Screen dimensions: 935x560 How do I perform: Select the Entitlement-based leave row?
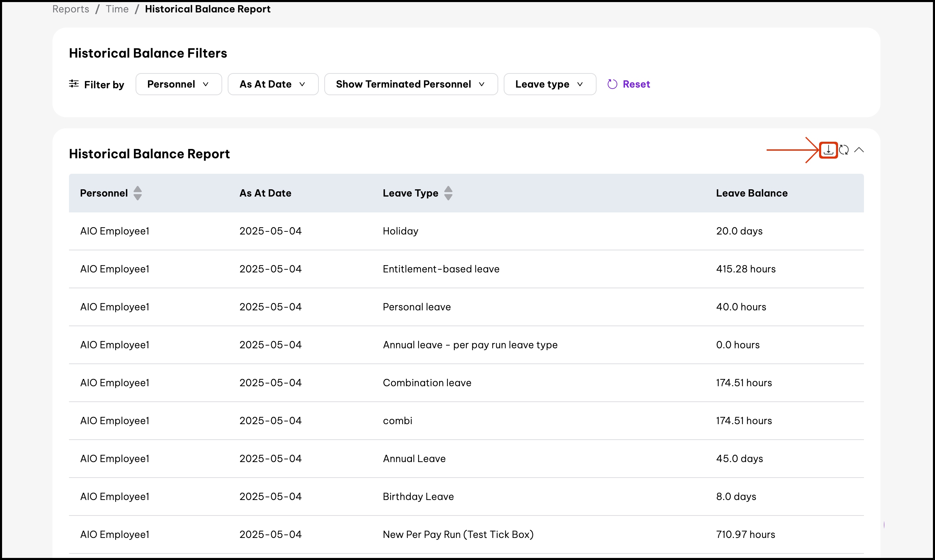[441, 269]
